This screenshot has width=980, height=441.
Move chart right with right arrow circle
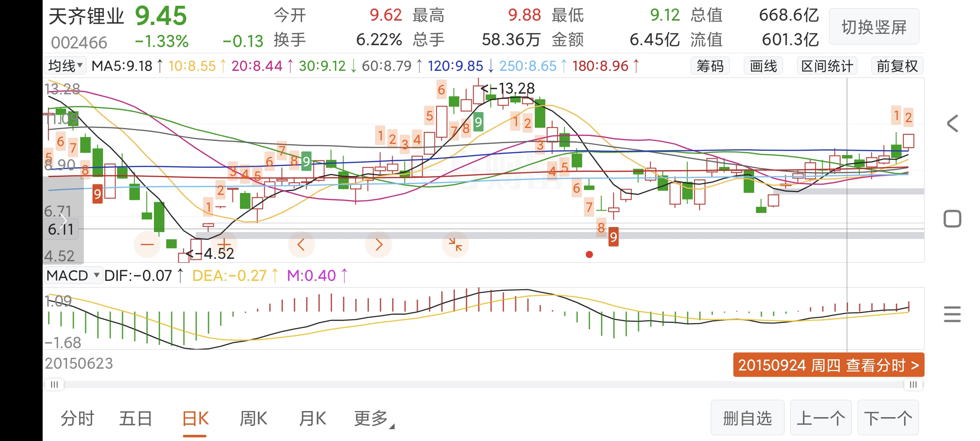[379, 244]
